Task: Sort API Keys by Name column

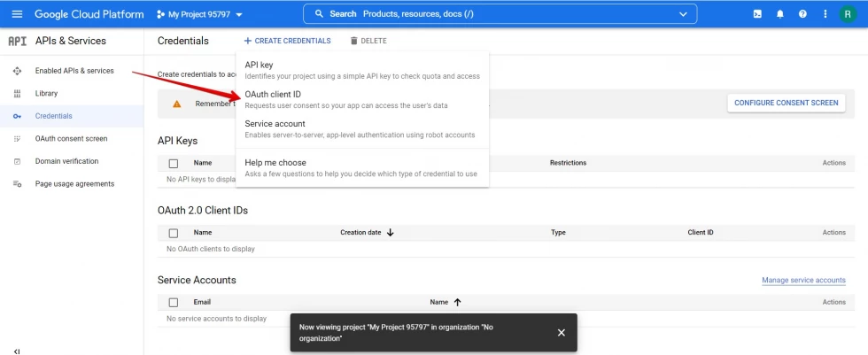Action: [x=203, y=163]
